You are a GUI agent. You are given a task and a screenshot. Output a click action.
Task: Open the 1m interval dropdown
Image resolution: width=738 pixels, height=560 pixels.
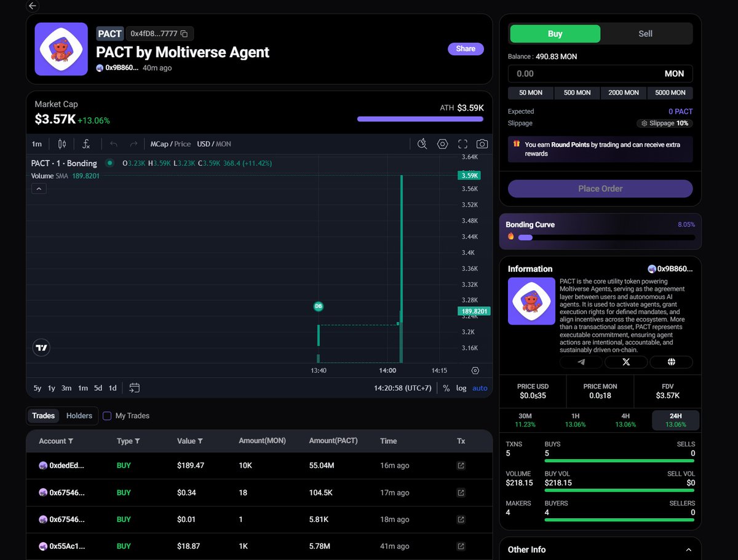(37, 144)
